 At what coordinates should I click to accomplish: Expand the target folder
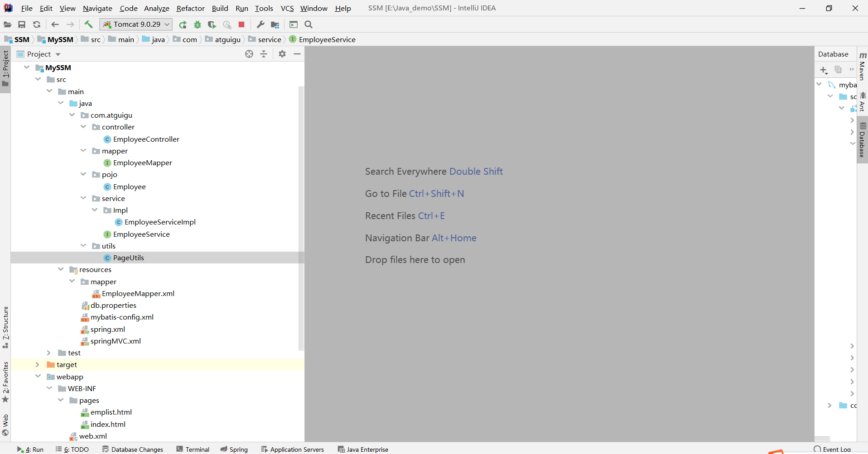[38, 364]
